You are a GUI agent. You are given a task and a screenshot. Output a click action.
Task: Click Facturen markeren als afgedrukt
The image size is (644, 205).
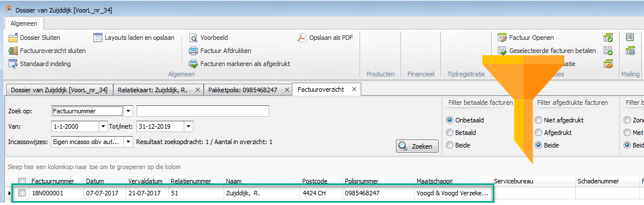coord(240,64)
